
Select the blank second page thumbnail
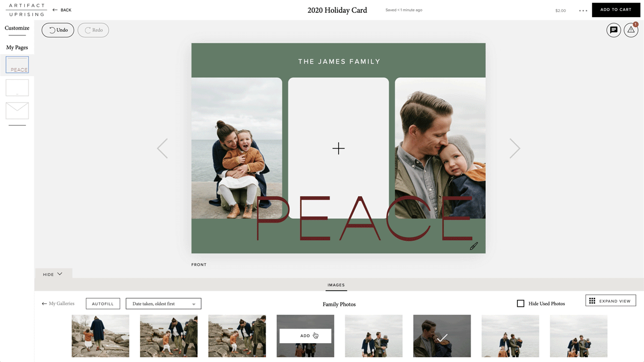pos(17,88)
